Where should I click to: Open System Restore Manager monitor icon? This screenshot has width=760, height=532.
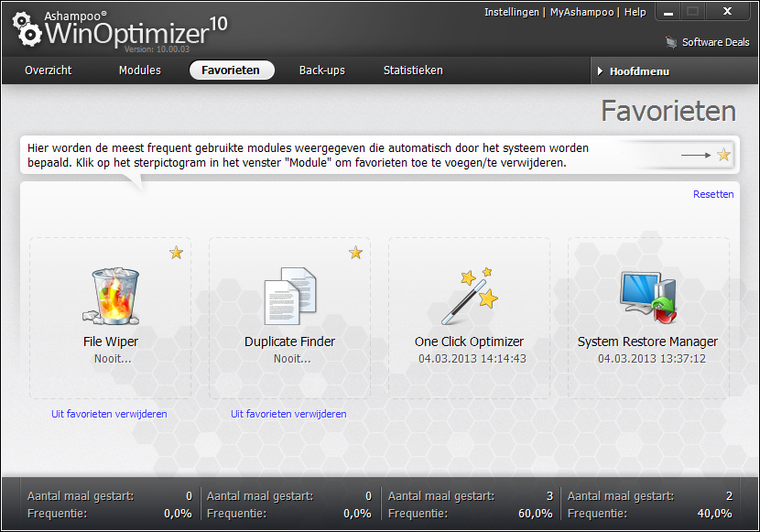(x=648, y=297)
